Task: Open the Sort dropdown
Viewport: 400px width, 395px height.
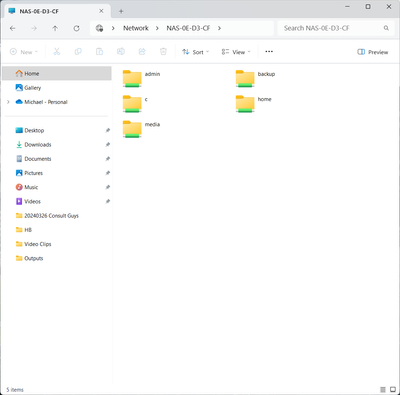Action: (x=196, y=52)
